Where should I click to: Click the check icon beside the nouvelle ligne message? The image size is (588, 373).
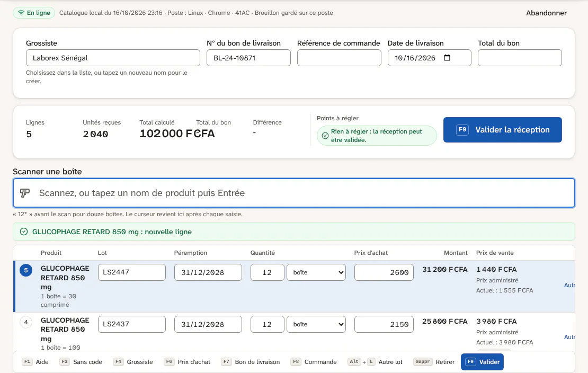tap(24, 232)
